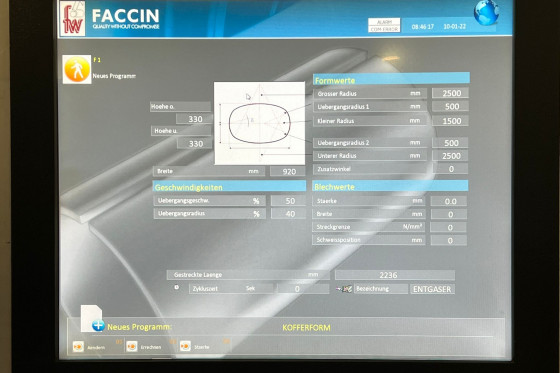Select the Schweissposition value field

pyautogui.click(x=449, y=240)
